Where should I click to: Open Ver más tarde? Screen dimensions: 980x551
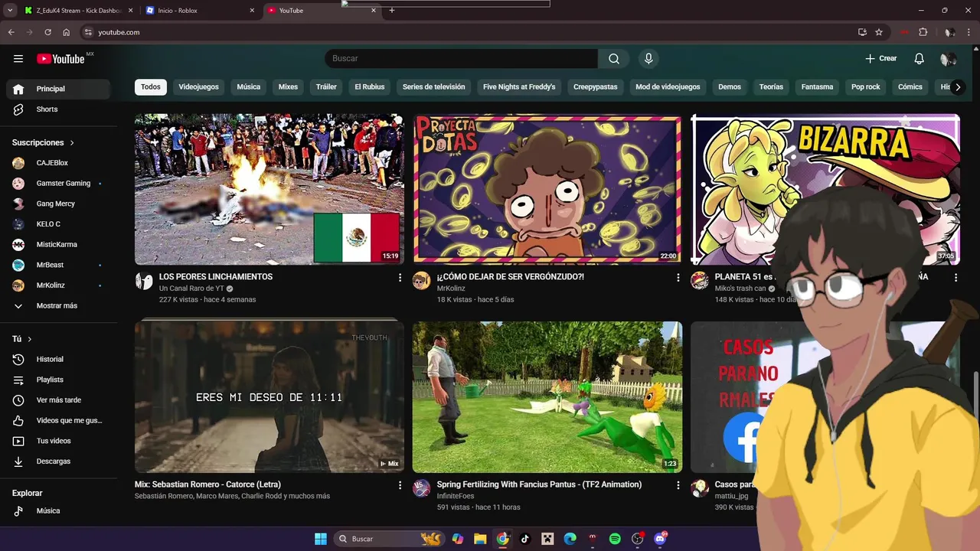[x=59, y=400]
